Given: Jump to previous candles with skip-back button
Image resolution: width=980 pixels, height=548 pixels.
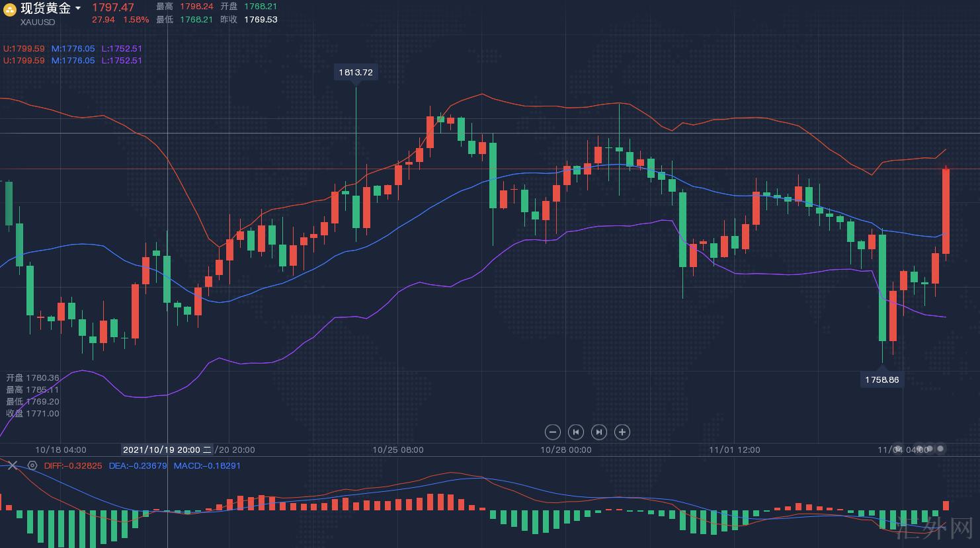Looking at the screenshot, I should pyautogui.click(x=575, y=432).
